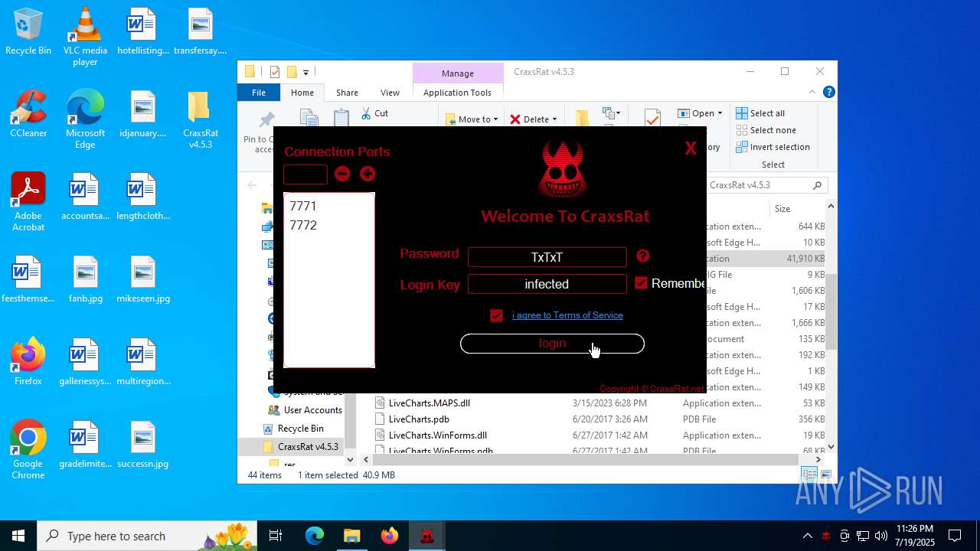Uncheck the agree to Terms checkbox
Image resolution: width=980 pixels, height=551 pixels.
[x=496, y=315]
